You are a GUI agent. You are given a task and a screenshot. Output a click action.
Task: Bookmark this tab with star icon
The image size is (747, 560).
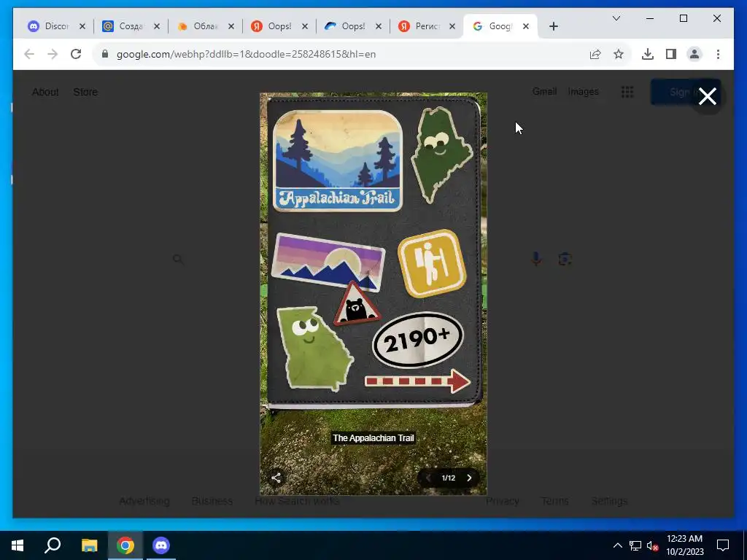pyautogui.click(x=619, y=54)
